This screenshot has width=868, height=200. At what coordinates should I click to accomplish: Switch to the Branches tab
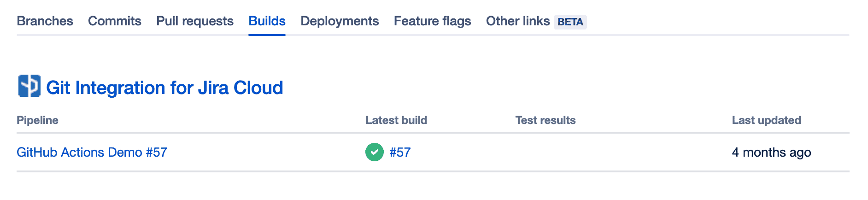(x=45, y=21)
